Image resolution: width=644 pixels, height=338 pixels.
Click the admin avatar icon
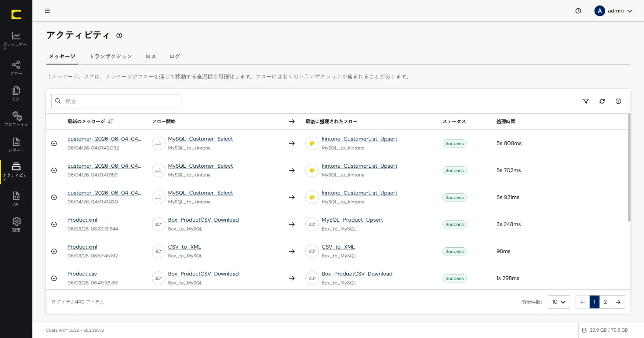[599, 11]
